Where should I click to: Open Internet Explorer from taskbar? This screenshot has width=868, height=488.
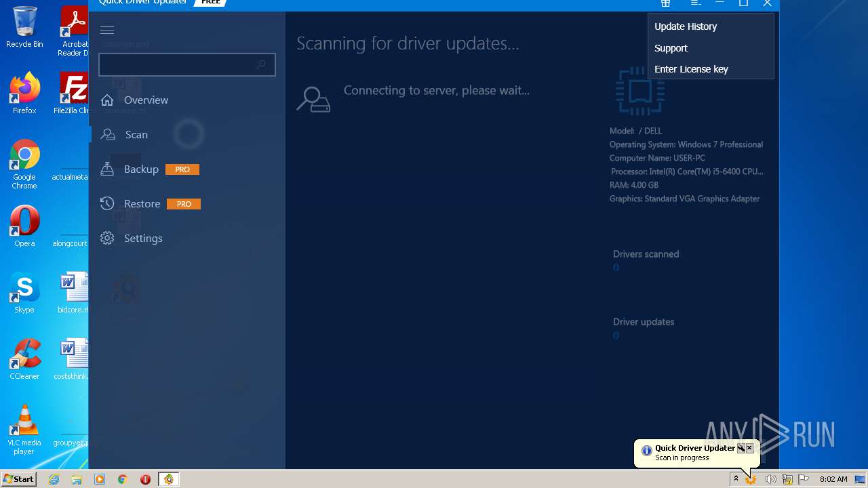pos(54,479)
